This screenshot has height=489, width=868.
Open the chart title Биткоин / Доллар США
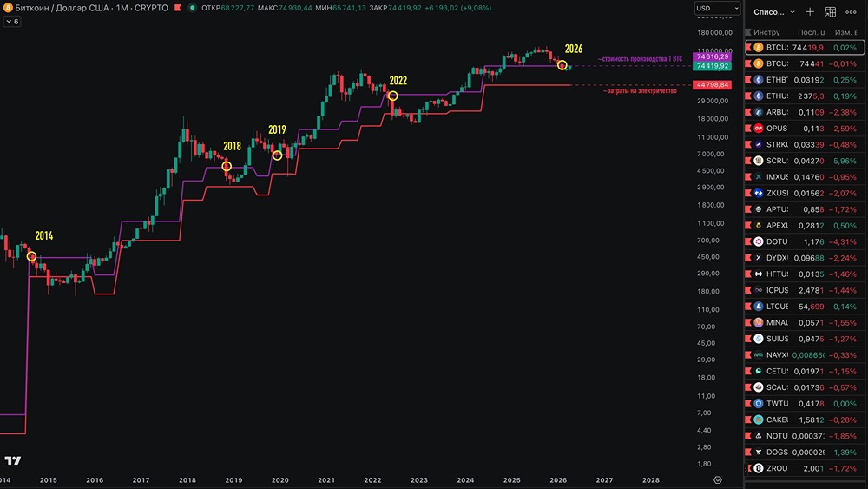click(91, 8)
